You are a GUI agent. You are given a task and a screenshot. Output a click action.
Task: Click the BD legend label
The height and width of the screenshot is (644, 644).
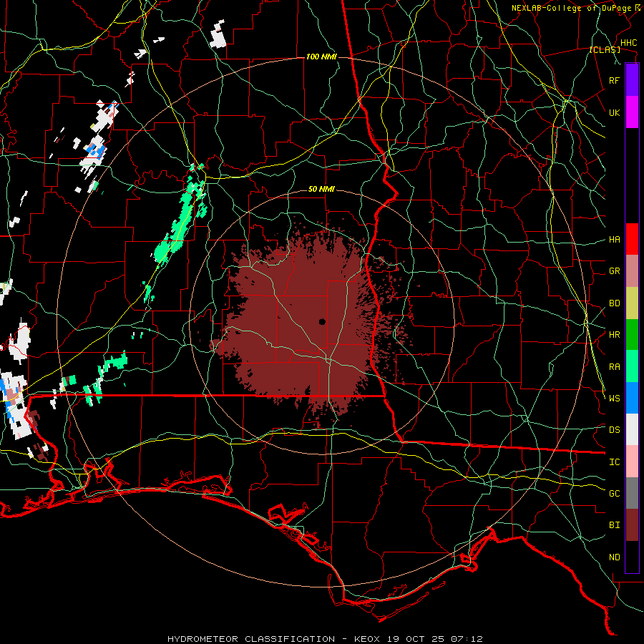(x=614, y=303)
